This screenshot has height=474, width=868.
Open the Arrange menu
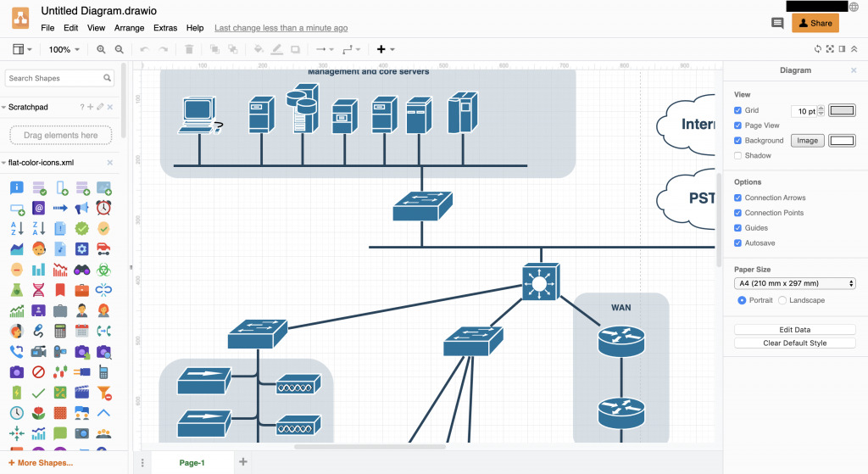pos(130,28)
